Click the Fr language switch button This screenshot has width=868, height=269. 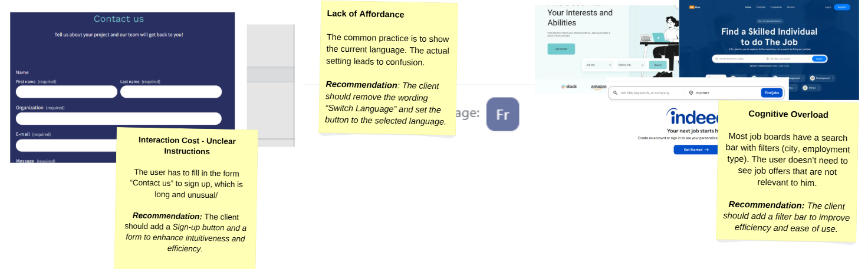pyautogui.click(x=502, y=114)
